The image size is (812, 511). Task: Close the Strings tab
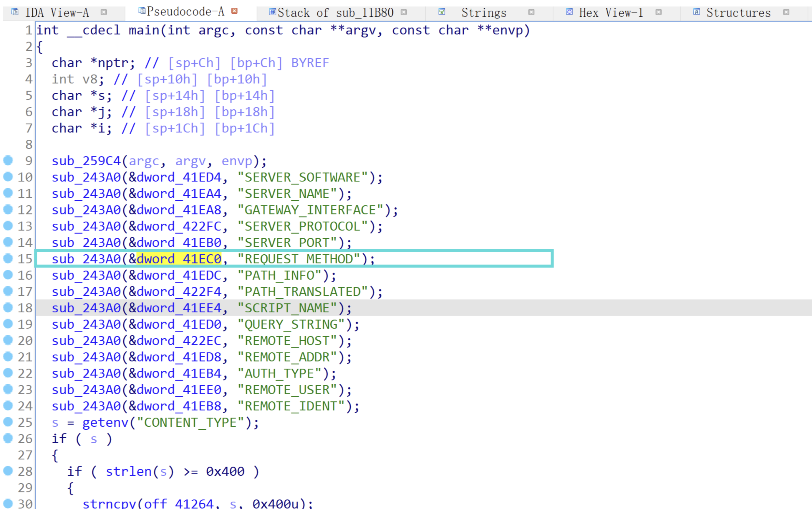[531, 12]
